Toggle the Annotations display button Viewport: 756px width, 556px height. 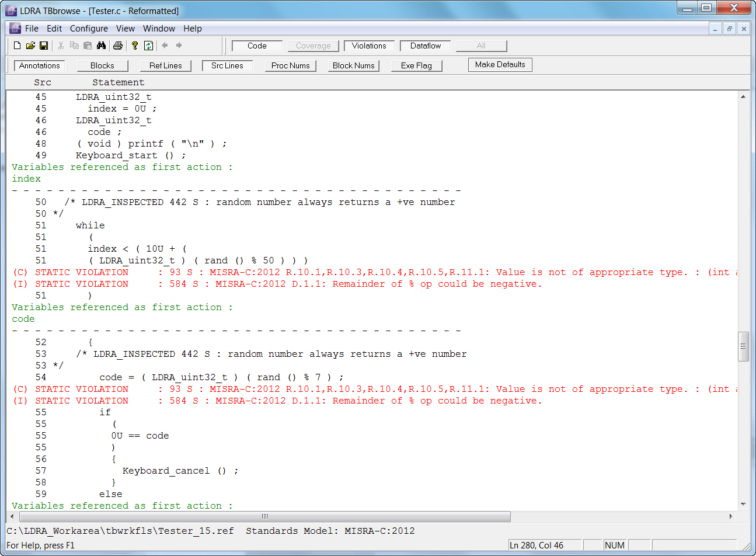39,65
